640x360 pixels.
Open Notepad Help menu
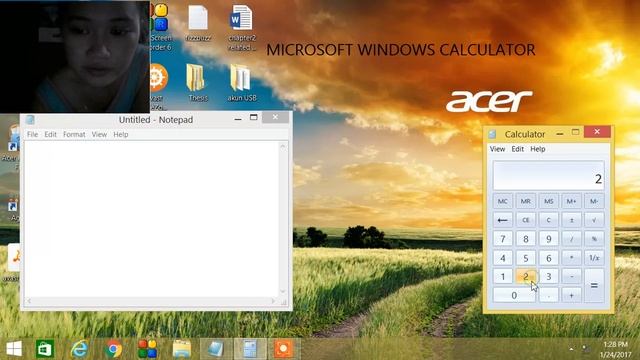[121, 134]
